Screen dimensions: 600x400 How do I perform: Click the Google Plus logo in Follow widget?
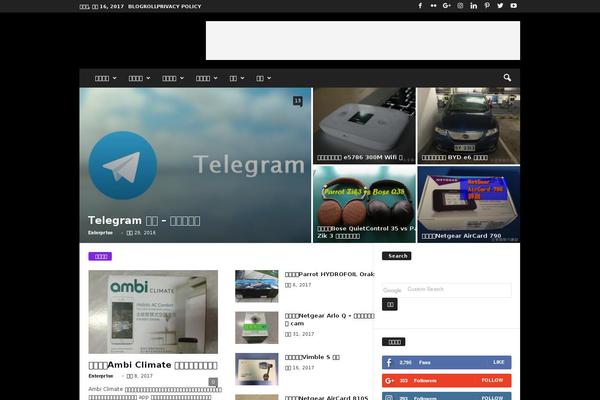[390, 380]
